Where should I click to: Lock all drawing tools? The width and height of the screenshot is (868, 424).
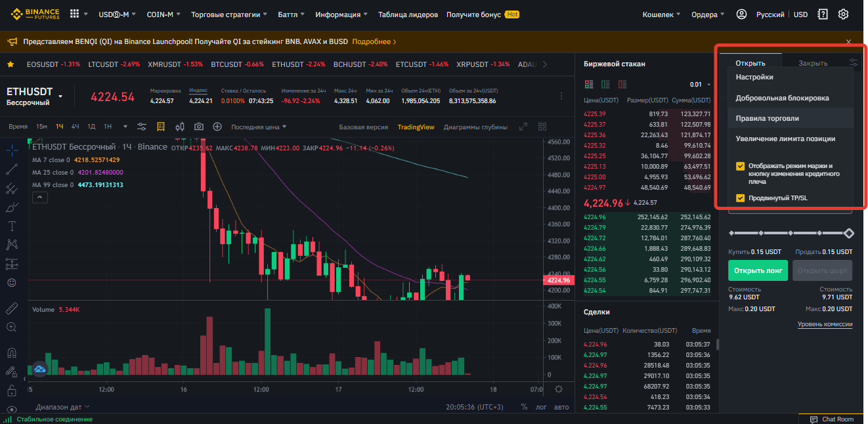click(x=12, y=391)
